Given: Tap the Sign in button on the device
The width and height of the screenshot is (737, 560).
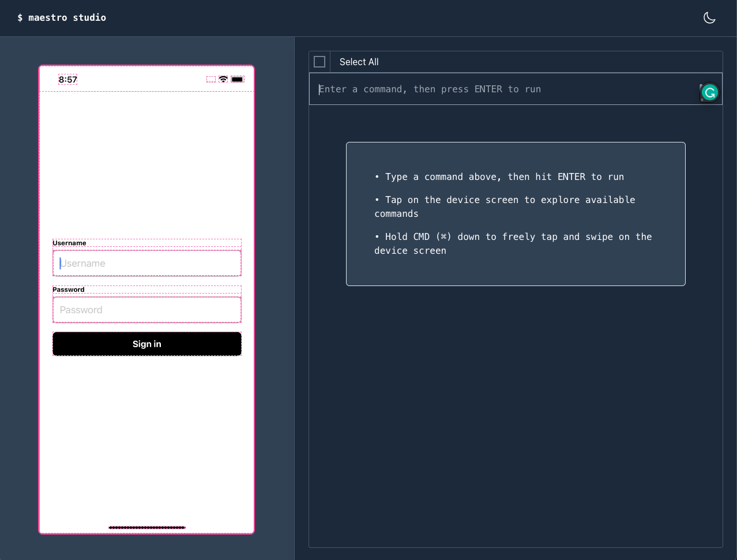Looking at the screenshot, I should click(146, 344).
